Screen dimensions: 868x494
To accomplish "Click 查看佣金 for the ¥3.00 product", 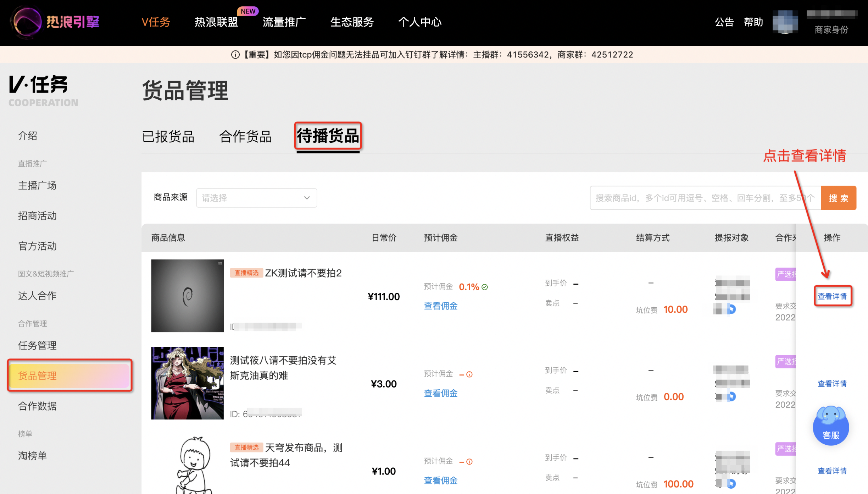I will [x=441, y=393].
